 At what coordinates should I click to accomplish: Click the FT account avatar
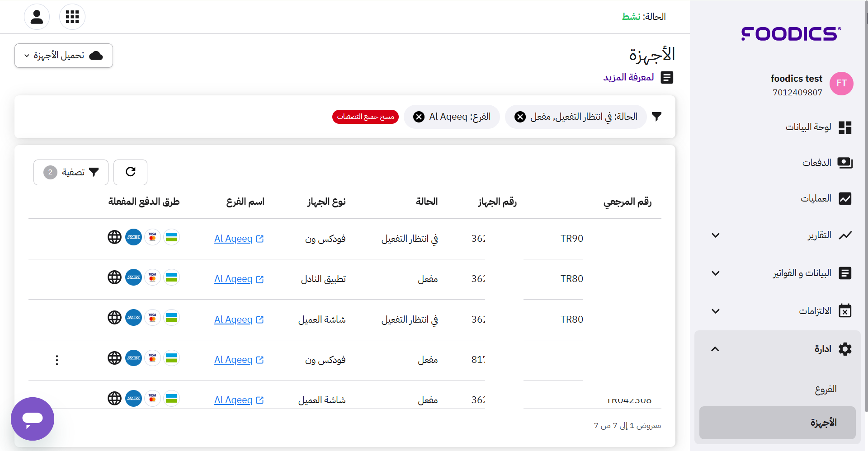tap(841, 84)
